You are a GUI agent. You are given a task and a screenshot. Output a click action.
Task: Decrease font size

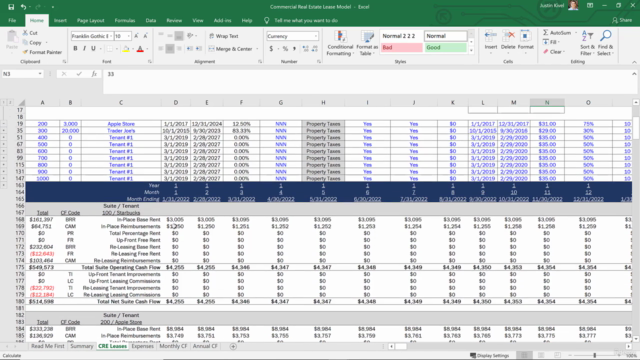[145, 36]
